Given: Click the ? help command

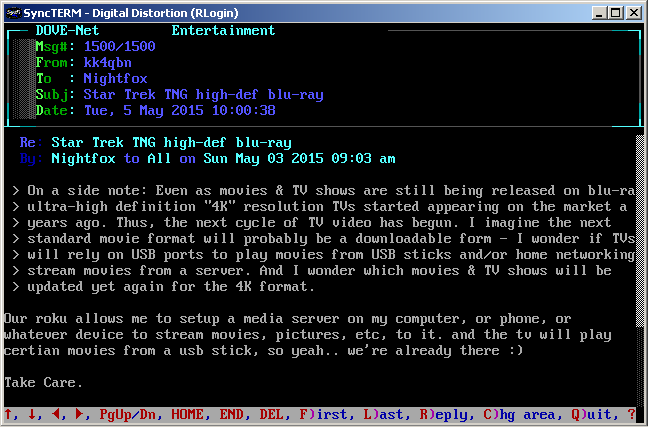Looking at the screenshot, I should point(632,414).
